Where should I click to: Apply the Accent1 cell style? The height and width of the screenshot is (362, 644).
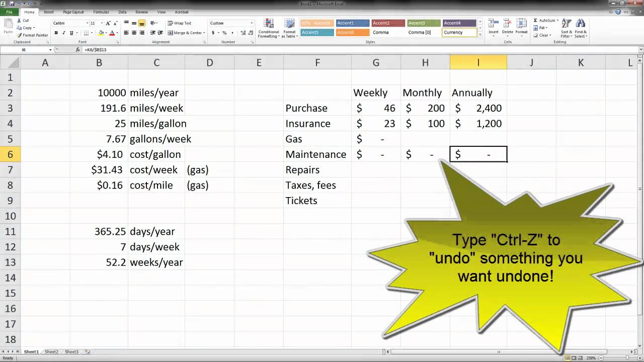click(352, 23)
